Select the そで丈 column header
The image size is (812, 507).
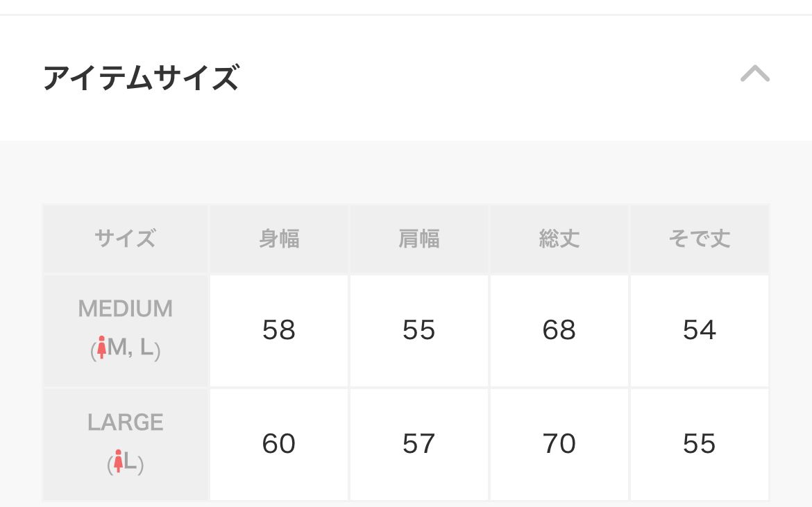coord(699,239)
